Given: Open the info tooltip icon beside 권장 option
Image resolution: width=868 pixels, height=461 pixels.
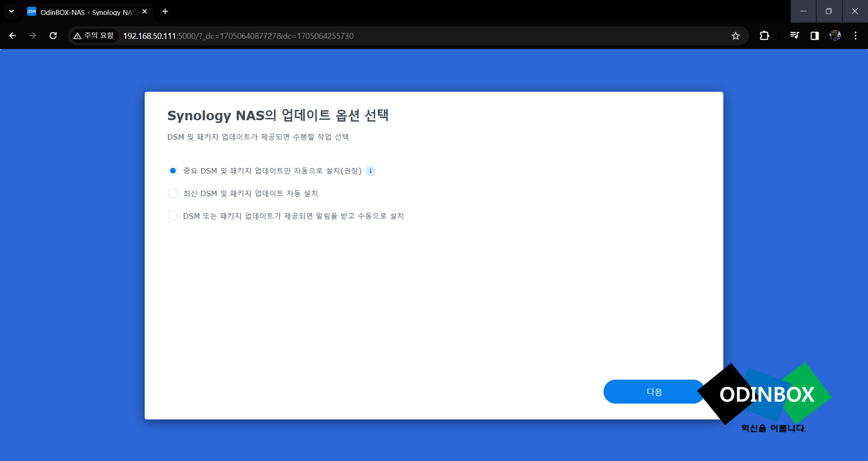Looking at the screenshot, I should pos(371,171).
